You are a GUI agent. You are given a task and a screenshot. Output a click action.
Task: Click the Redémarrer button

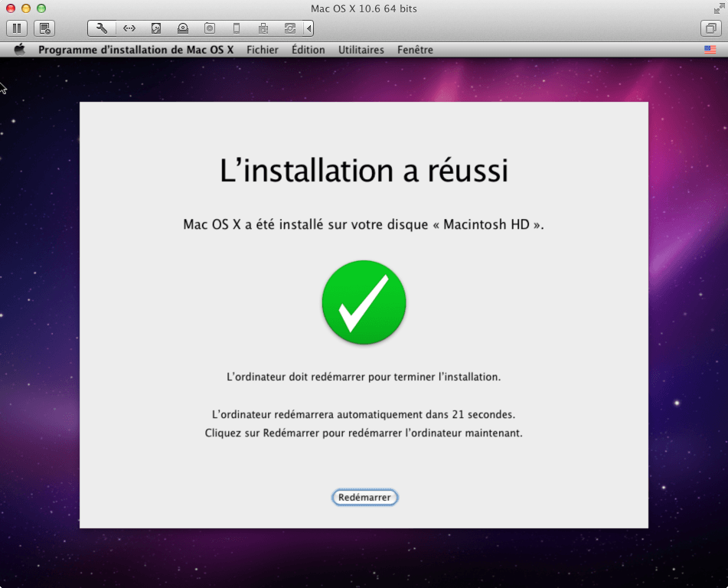[x=364, y=497]
